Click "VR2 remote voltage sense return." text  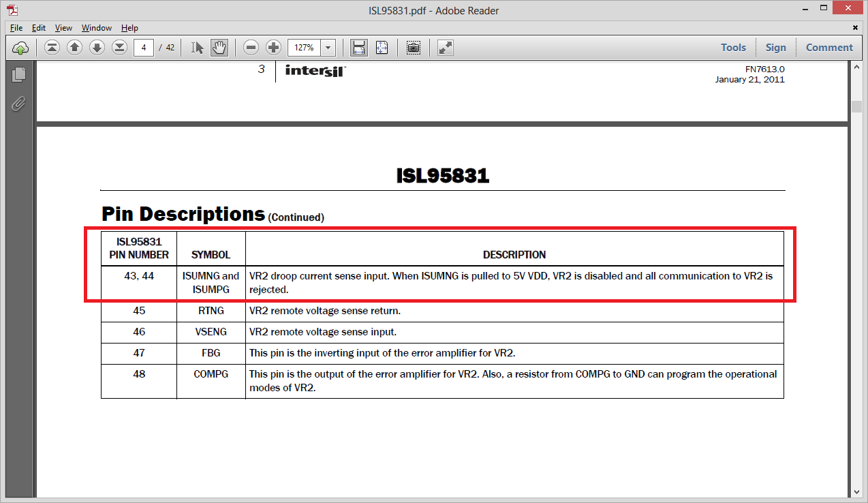[325, 311]
